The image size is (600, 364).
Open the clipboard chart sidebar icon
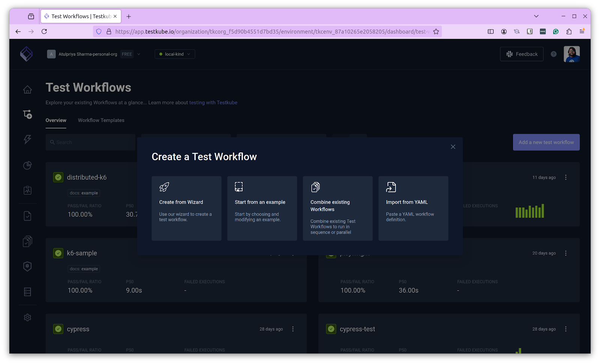pos(27,190)
